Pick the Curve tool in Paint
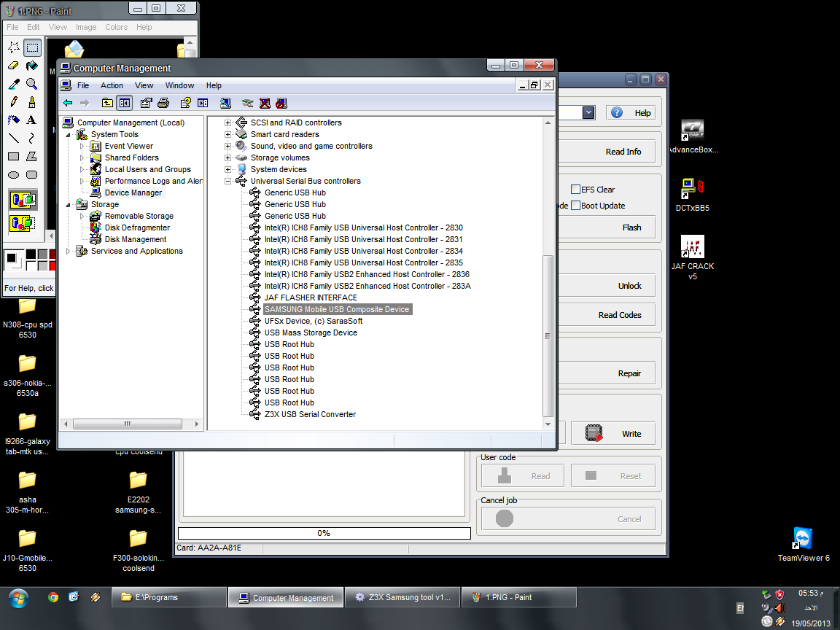840x630 pixels. [32, 139]
